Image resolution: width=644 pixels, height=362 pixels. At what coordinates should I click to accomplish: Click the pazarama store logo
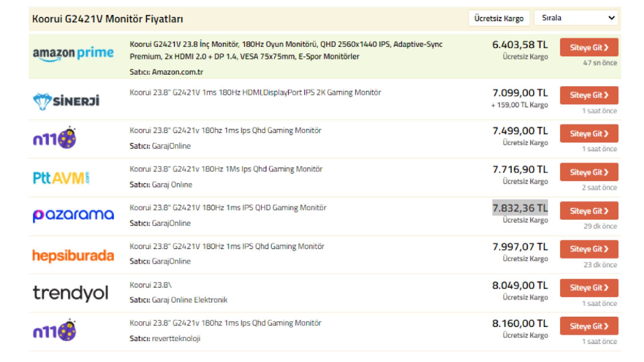tap(73, 216)
